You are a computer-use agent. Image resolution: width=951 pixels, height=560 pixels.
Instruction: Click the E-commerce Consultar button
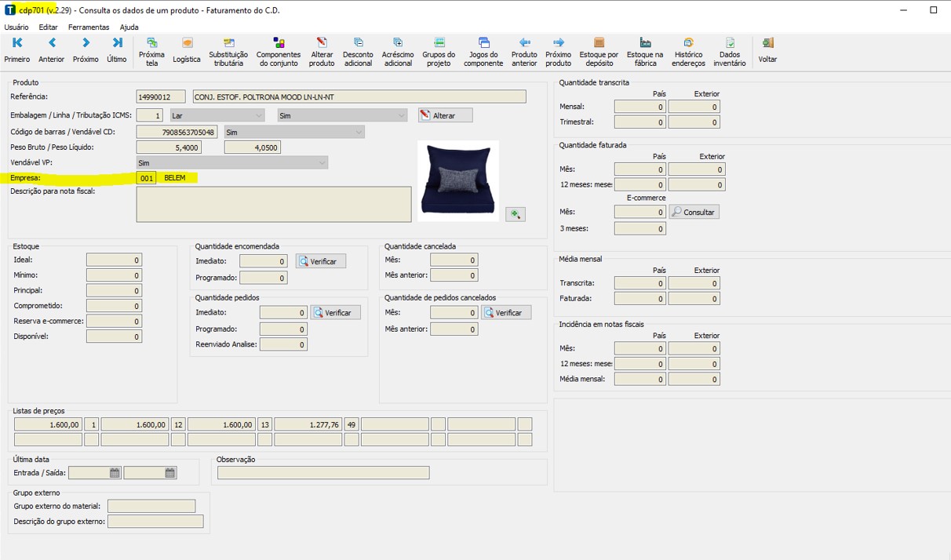(694, 212)
